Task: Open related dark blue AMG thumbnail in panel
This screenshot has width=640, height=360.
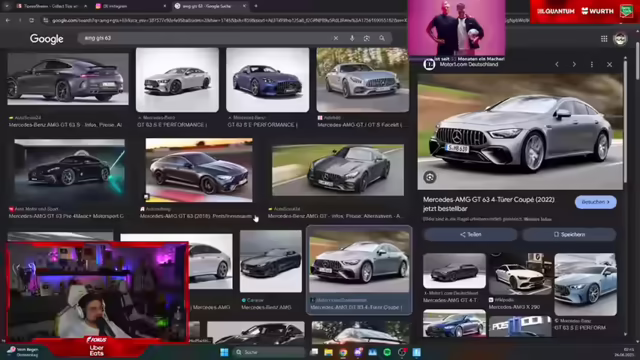Action: pyautogui.click(x=454, y=323)
